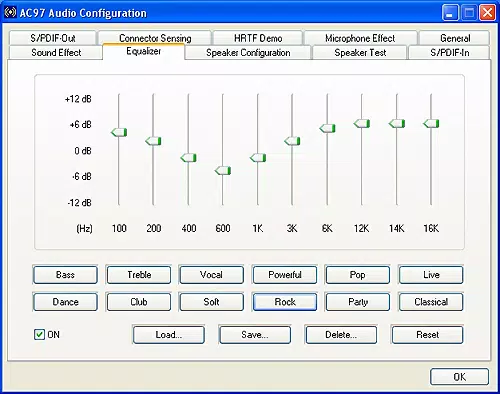Screen dimensions: 500x394
Task: Click the AC97 speaker icon in title bar
Action: click(x=10, y=13)
